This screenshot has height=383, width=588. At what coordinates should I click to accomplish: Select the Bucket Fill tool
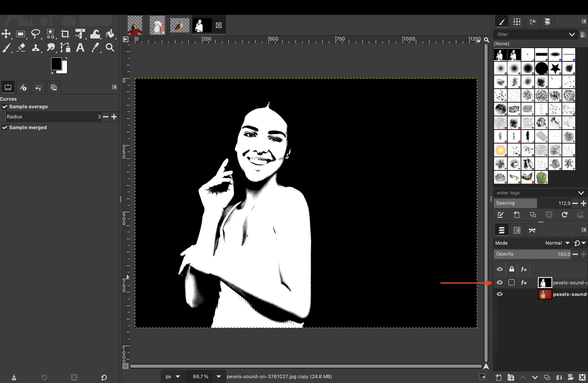(110, 34)
